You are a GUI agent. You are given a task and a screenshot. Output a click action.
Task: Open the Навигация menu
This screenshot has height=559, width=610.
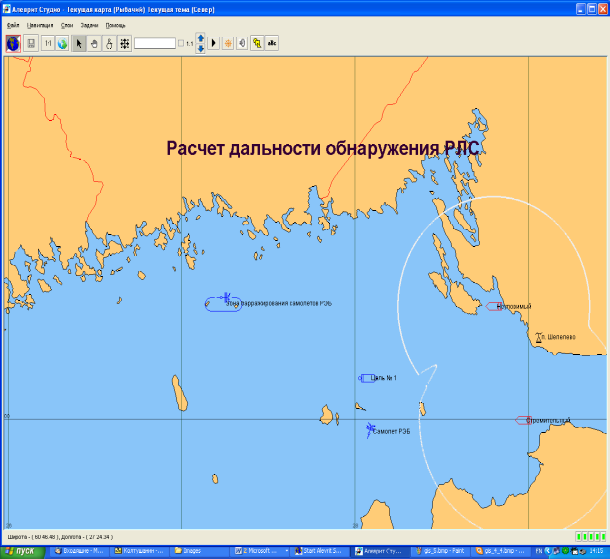pos(40,25)
